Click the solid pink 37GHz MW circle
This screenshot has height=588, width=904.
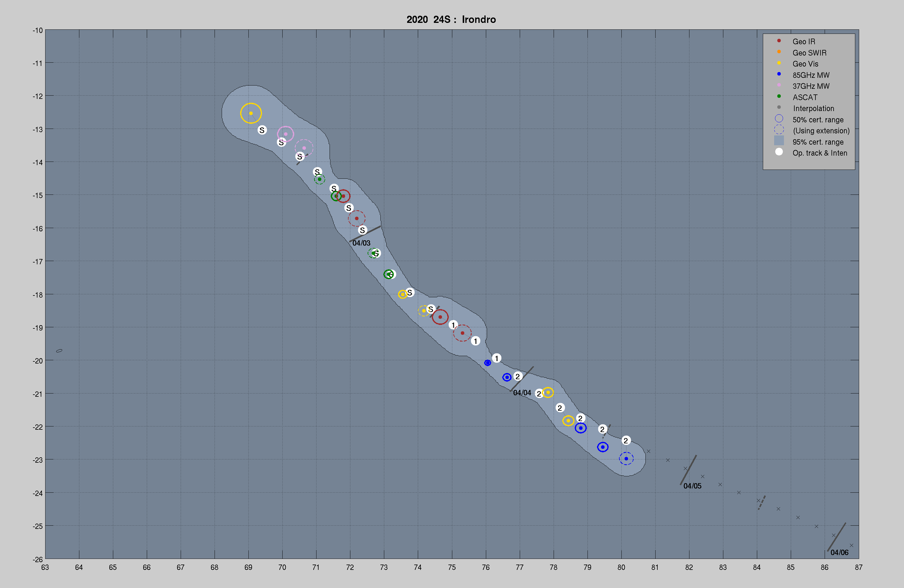point(286,134)
